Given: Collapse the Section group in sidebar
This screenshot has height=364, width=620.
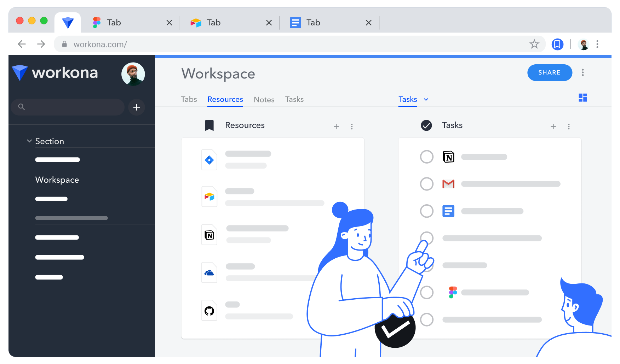Looking at the screenshot, I should tap(29, 141).
